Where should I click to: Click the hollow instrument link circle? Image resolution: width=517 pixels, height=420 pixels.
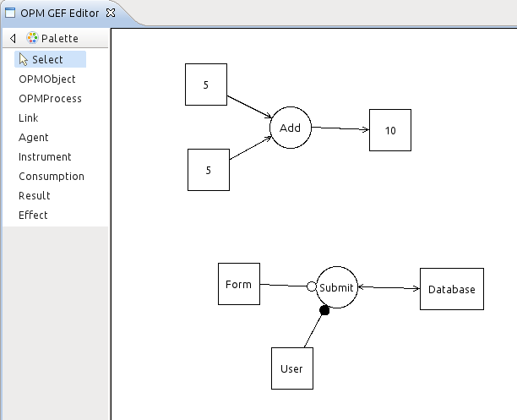[311, 286]
